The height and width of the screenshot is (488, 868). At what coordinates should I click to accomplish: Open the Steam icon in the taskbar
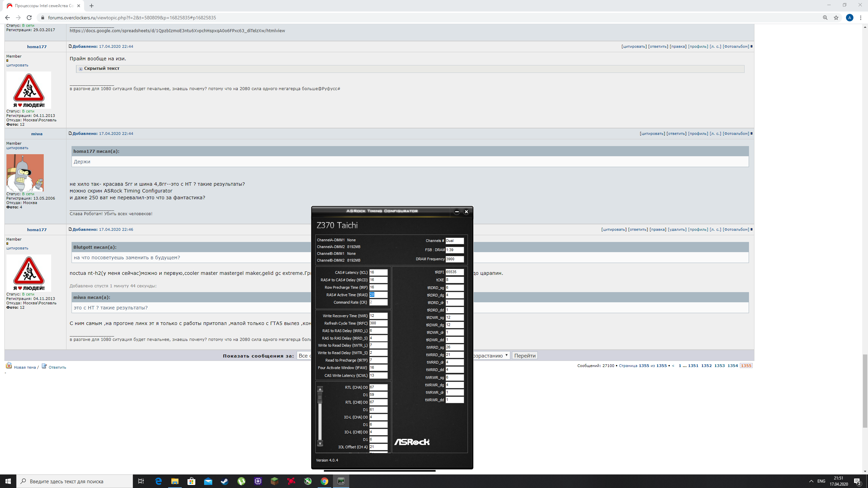pos(224,481)
